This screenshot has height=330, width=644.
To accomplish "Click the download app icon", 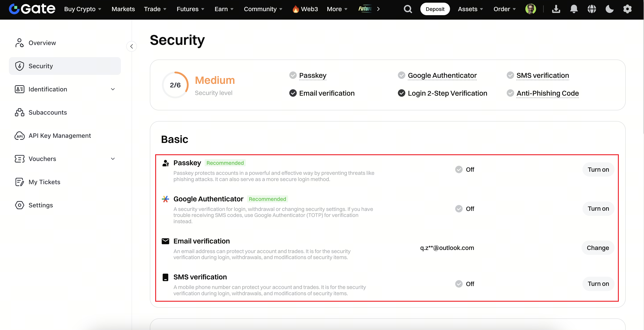I will [x=556, y=9].
